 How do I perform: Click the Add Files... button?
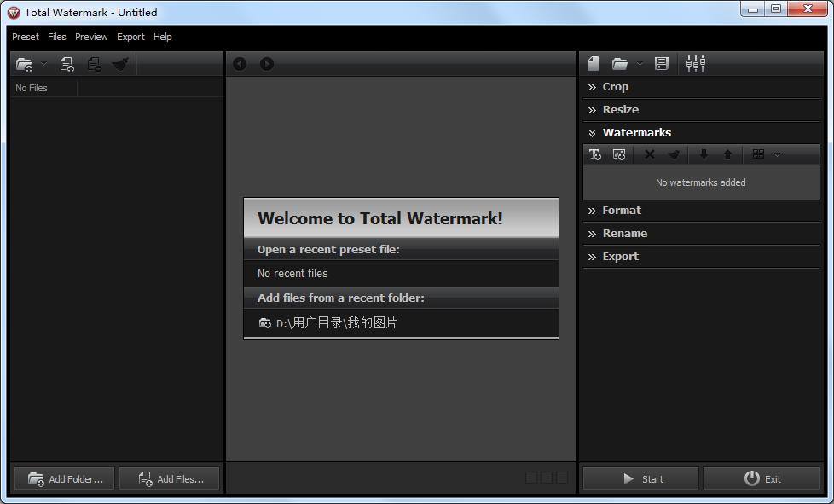click(170, 478)
